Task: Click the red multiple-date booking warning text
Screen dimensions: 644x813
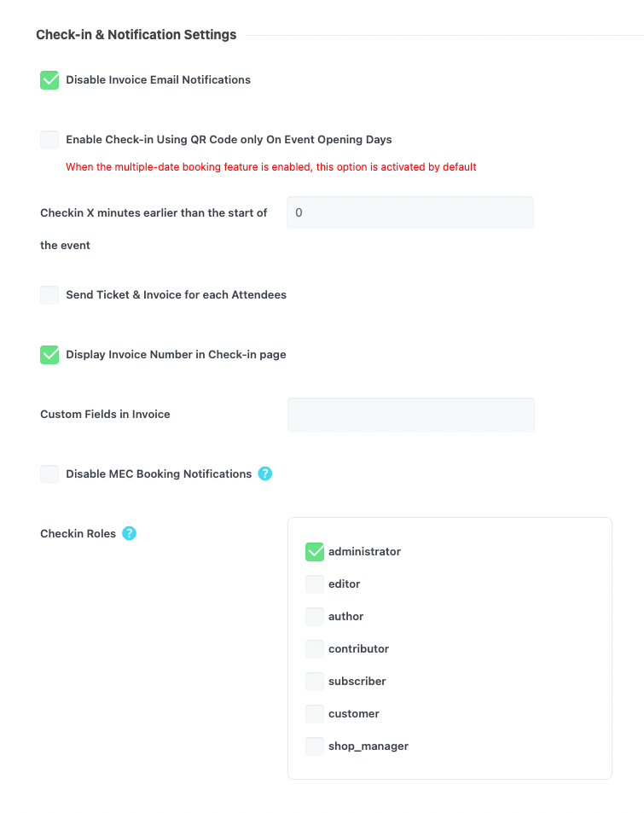Action: (271, 166)
